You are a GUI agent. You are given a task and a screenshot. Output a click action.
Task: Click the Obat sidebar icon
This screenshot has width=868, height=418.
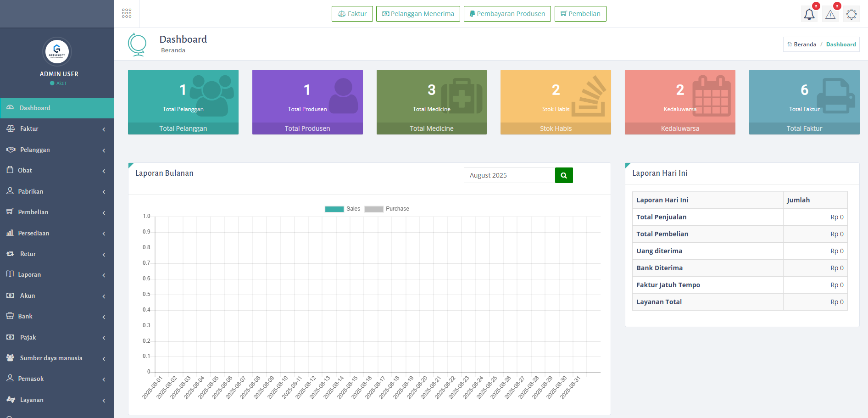coord(11,170)
